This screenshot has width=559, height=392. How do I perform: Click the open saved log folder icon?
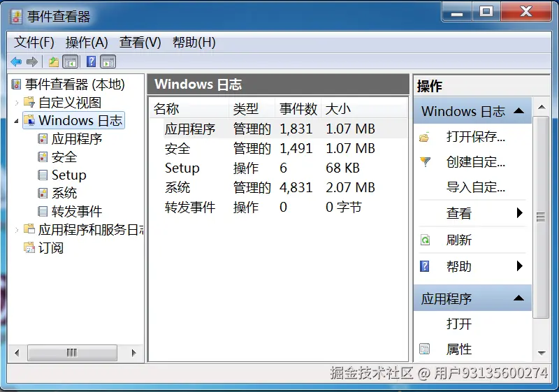click(x=424, y=137)
